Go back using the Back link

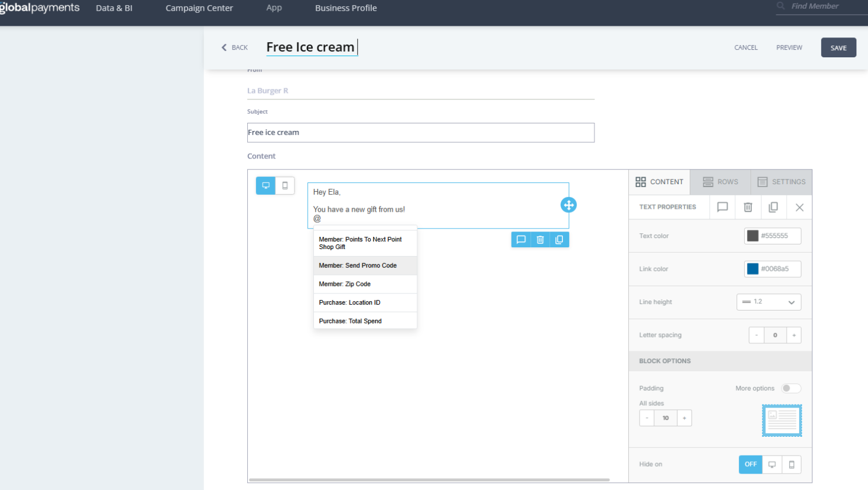[234, 47]
